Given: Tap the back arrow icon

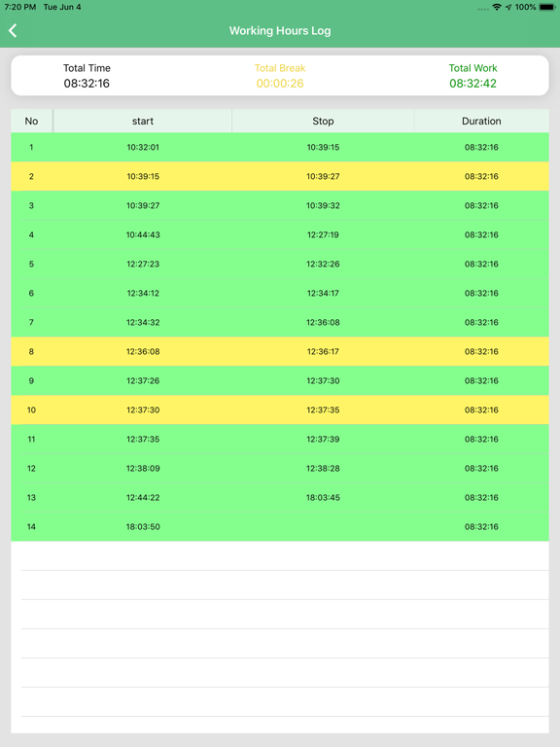Looking at the screenshot, I should [x=13, y=30].
